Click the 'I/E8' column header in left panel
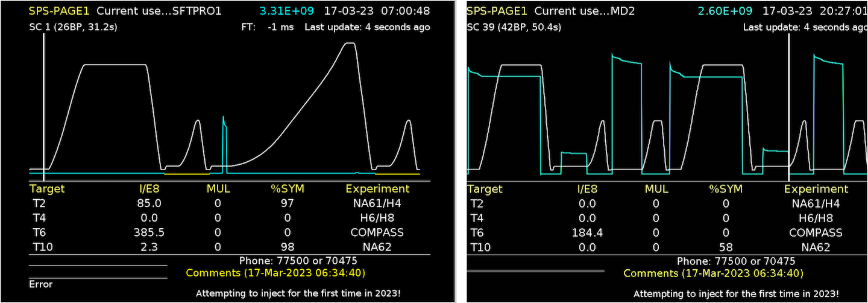The width and height of the screenshot is (868, 303). pyautogui.click(x=149, y=189)
